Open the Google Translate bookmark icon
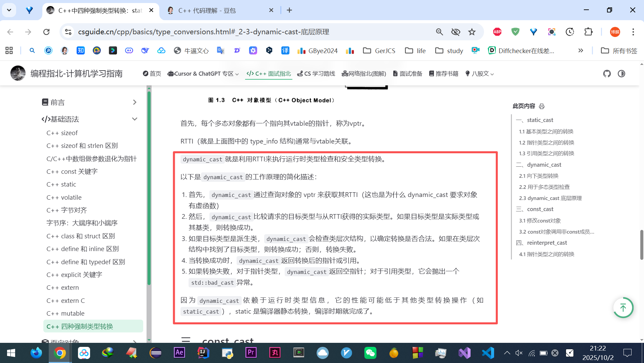Screen dimensions: 644x363 (x=220, y=50)
